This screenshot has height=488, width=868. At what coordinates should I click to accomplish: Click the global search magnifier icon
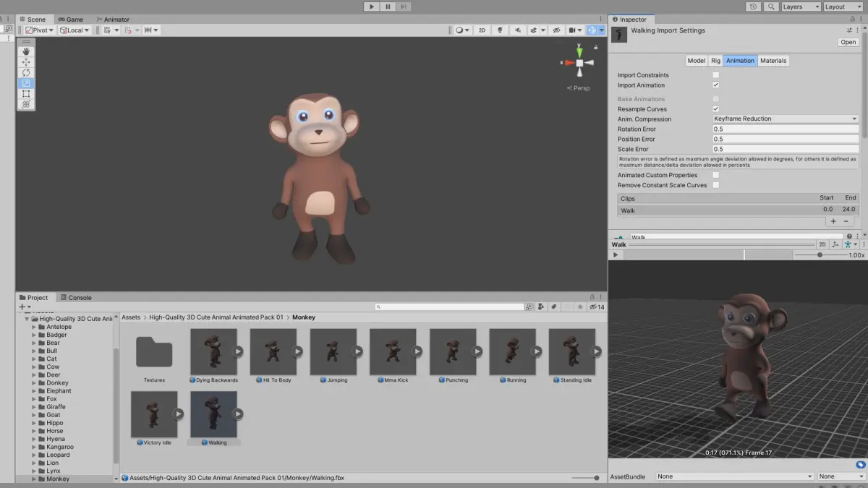[x=771, y=7]
